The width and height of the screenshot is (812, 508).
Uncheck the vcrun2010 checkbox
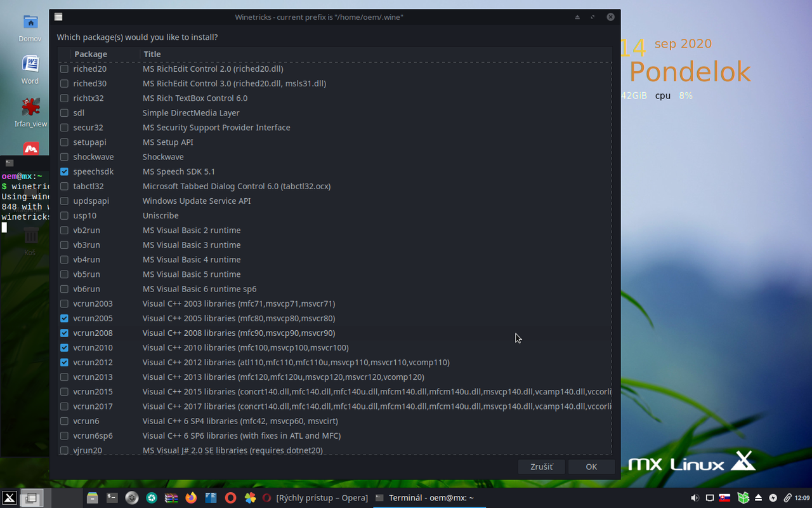tap(64, 347)
